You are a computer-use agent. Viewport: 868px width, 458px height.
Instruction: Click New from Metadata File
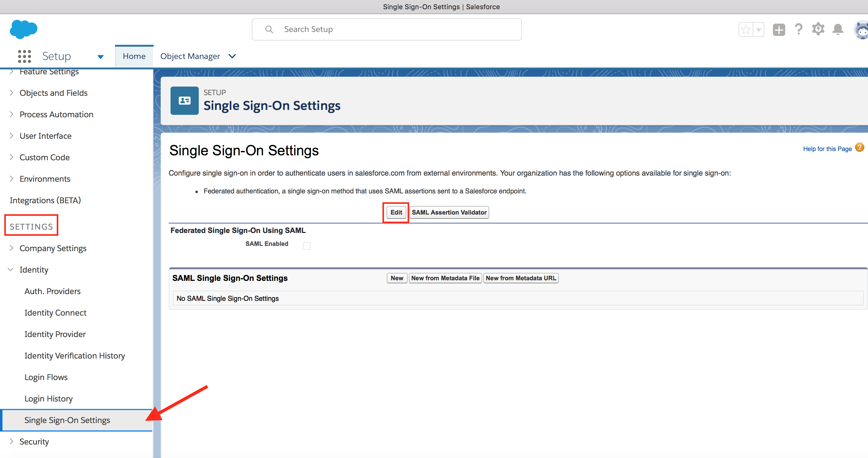pos(445,278)
